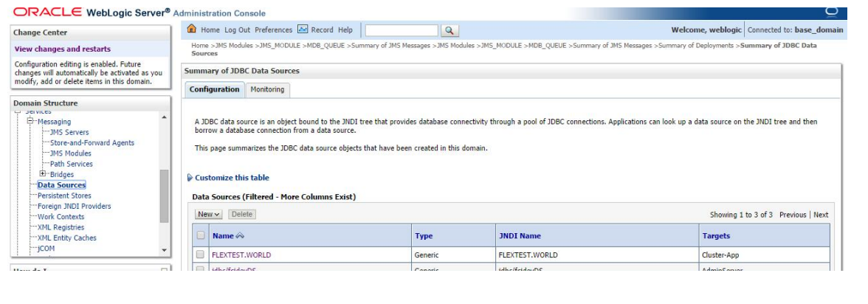868x304 pixels.
Task: Open the New dropdown button
Action: 209,214
